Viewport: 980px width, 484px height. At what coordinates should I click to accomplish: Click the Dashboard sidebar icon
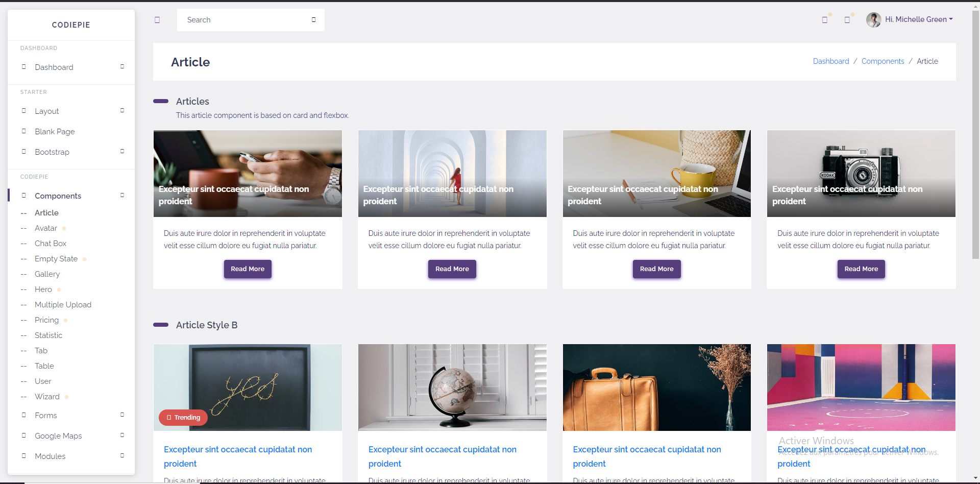pyautogui.click(x=23, y=67)
